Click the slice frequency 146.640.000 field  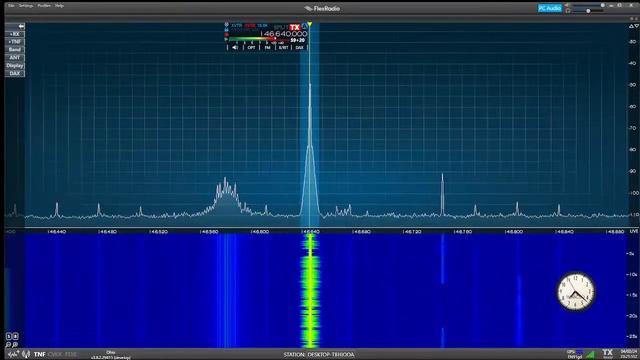[284, 33]
